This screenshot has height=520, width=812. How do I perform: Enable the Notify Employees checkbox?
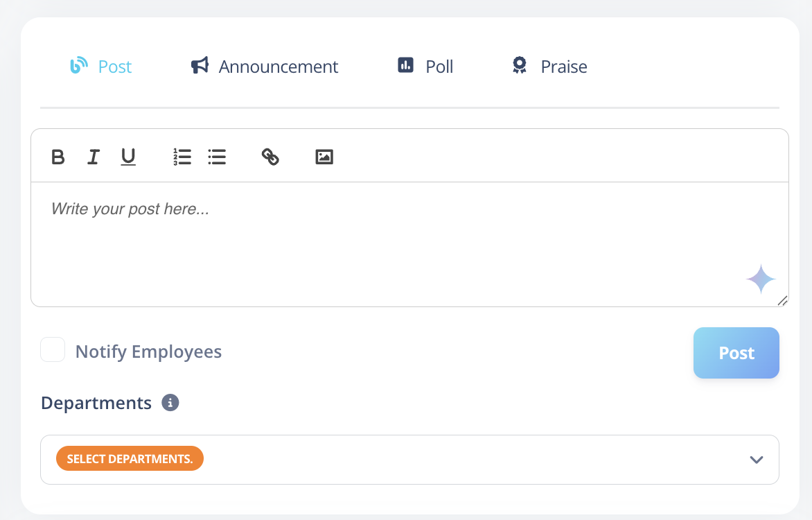53,349
